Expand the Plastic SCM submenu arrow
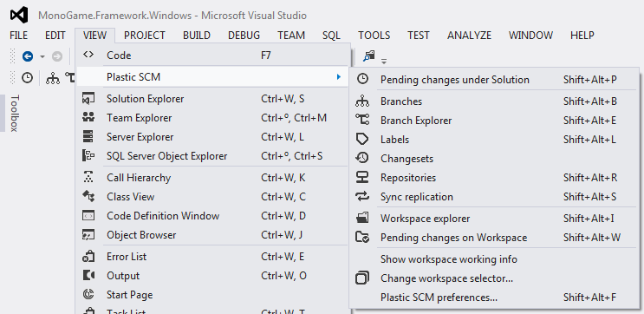 pos(338,77)
